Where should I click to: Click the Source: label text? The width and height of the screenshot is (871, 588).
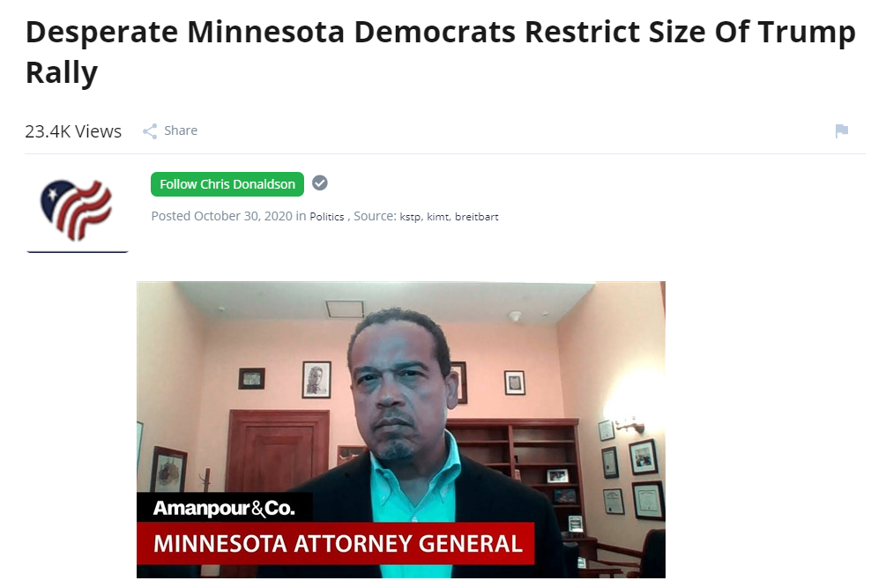pyautogui.click(x=375, y=216)
